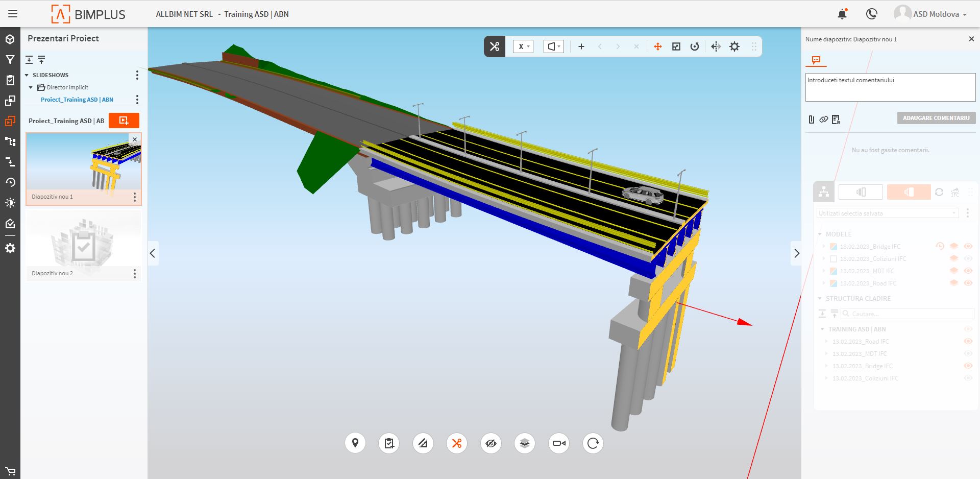Toggle visibility of 13.02.2023_Bridge IFC model

[968, 247]
